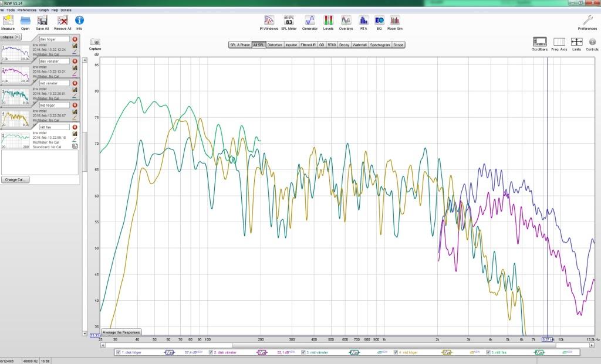Open notes icon for 'rätt fas' measurement
Image resolution: width=601 pixels, height=364 pixels.
pyautogui.click(x=75, y=146)
